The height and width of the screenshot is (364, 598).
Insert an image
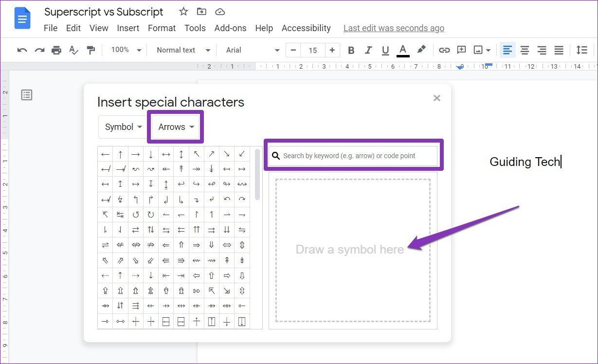point(478,50)
